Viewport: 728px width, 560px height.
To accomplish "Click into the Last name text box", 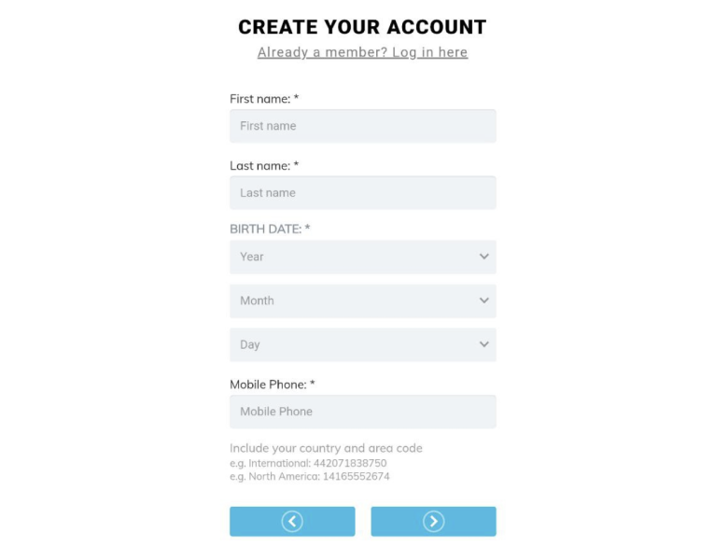I will point(362,193).
